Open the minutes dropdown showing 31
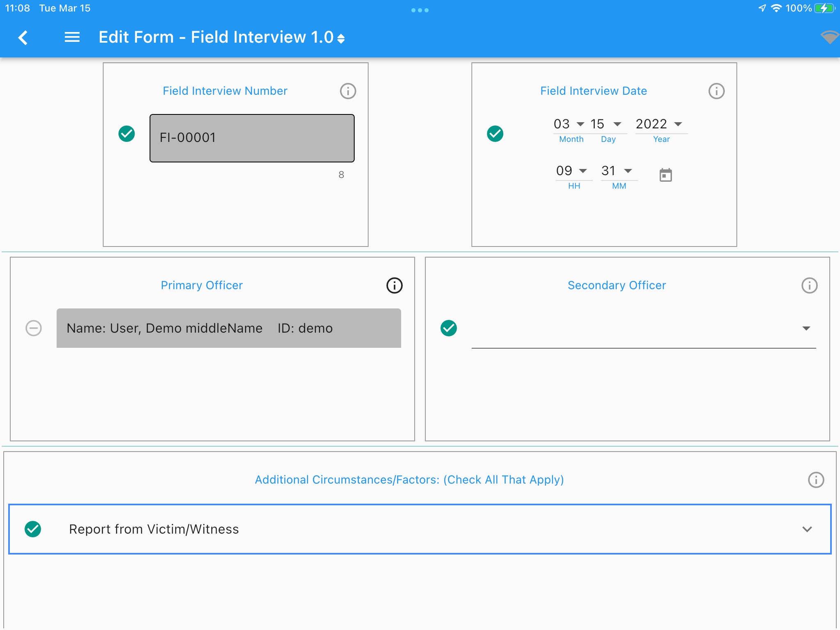This screenshot has height=630, width=840. coord(617,171)
